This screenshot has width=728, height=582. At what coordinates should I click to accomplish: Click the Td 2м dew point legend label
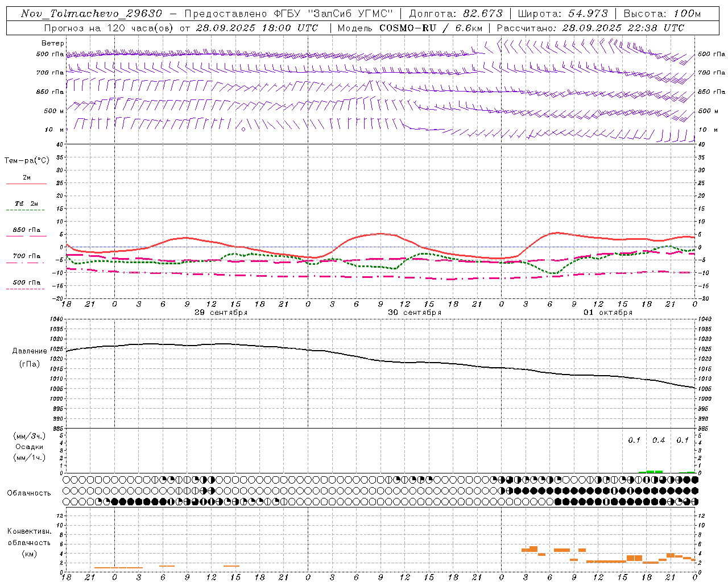[27, 203]
